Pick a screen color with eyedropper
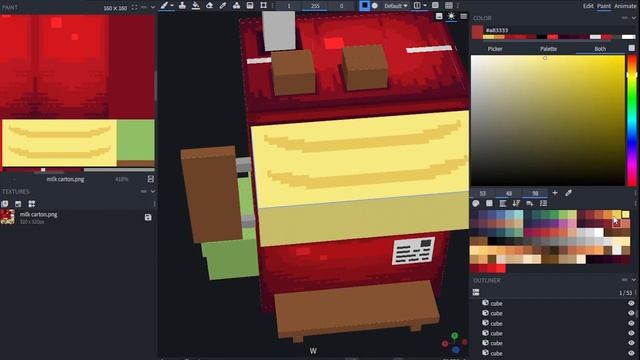 [568, 193]
